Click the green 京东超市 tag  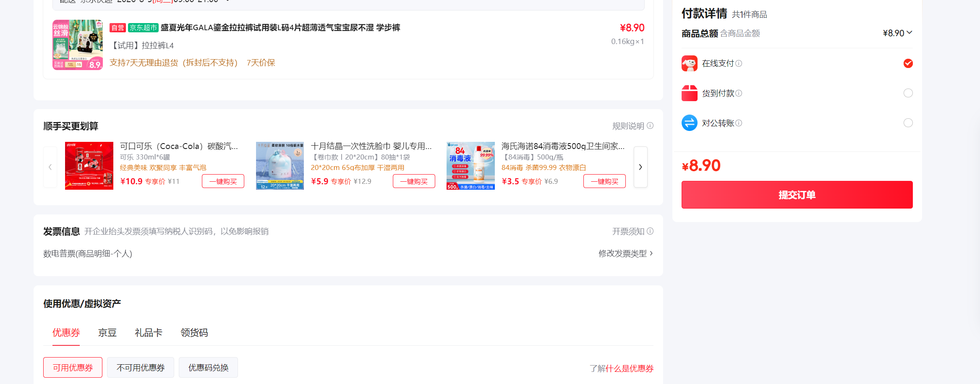point(143,28)
